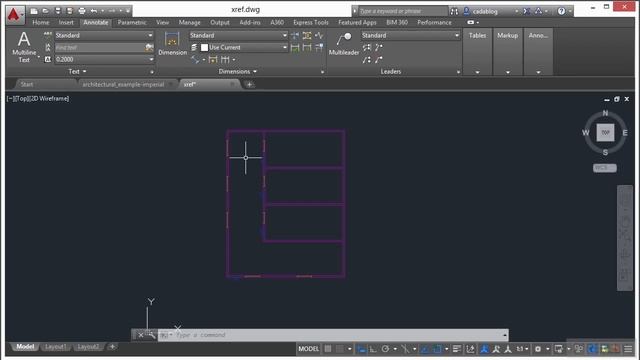Screen dimensions: 640x360
Task: Click the search keyword or phrase field
Action: click(x=402, y=11)
